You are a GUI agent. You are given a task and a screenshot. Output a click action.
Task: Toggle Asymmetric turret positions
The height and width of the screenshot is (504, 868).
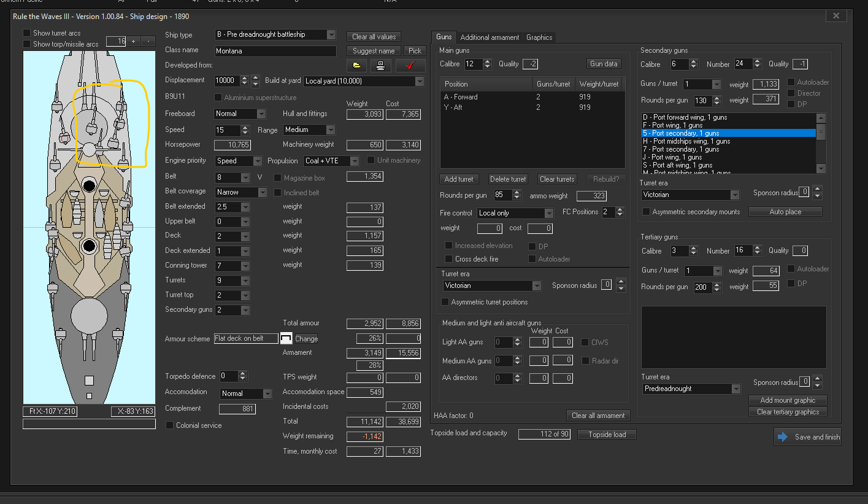445,302
